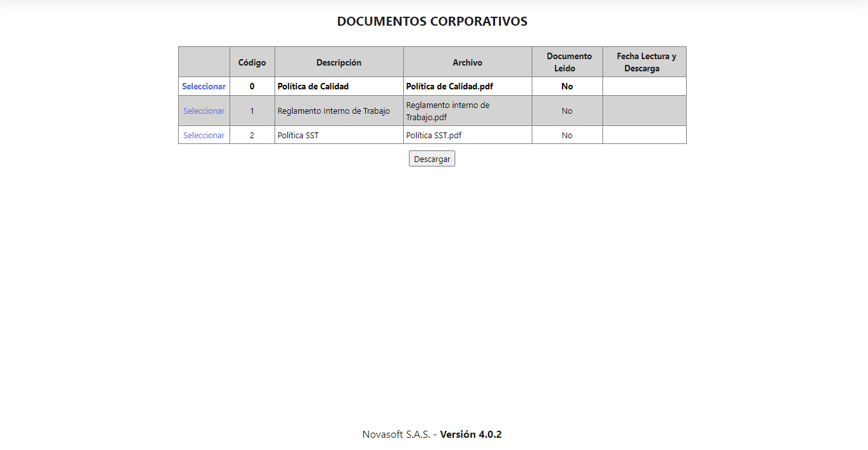868x450 pixels.
Task: Click the empty date cell for Política SST
Action: [644, 135]
